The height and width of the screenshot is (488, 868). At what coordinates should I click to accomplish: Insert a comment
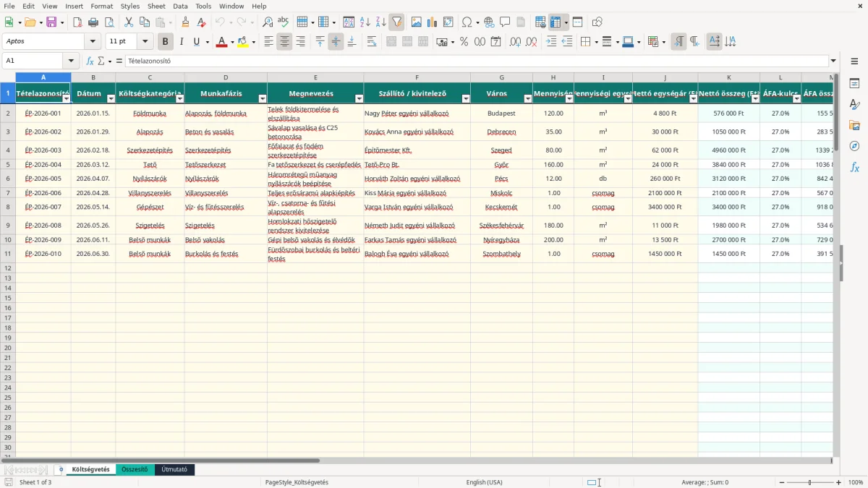pyautogui.click(x=505, y=22)
